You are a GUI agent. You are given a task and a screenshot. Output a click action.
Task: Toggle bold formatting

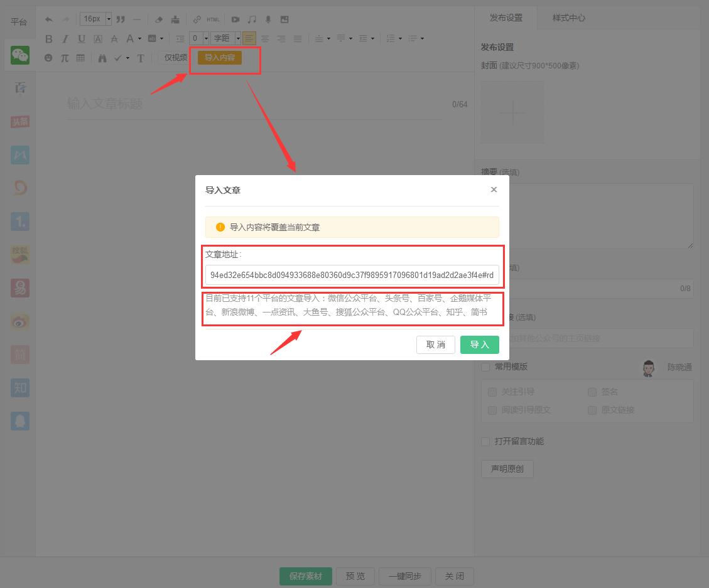[x=48, y=38]
